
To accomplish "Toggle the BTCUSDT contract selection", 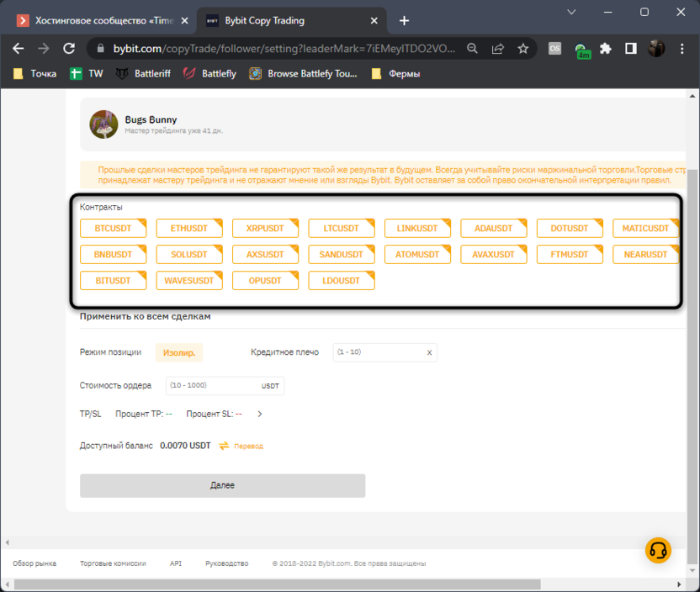I will click(x=114, y=229).
